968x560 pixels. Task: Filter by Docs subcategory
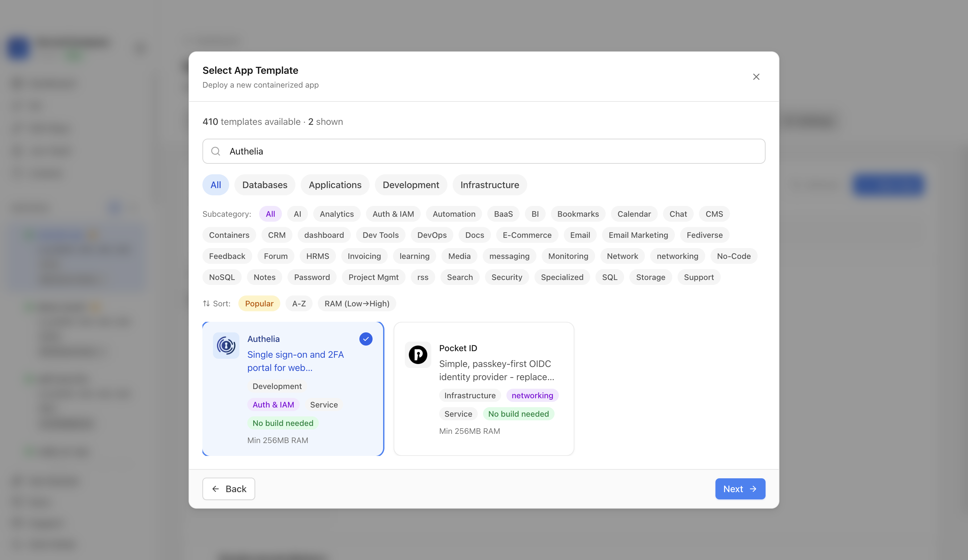click(474, 235)
